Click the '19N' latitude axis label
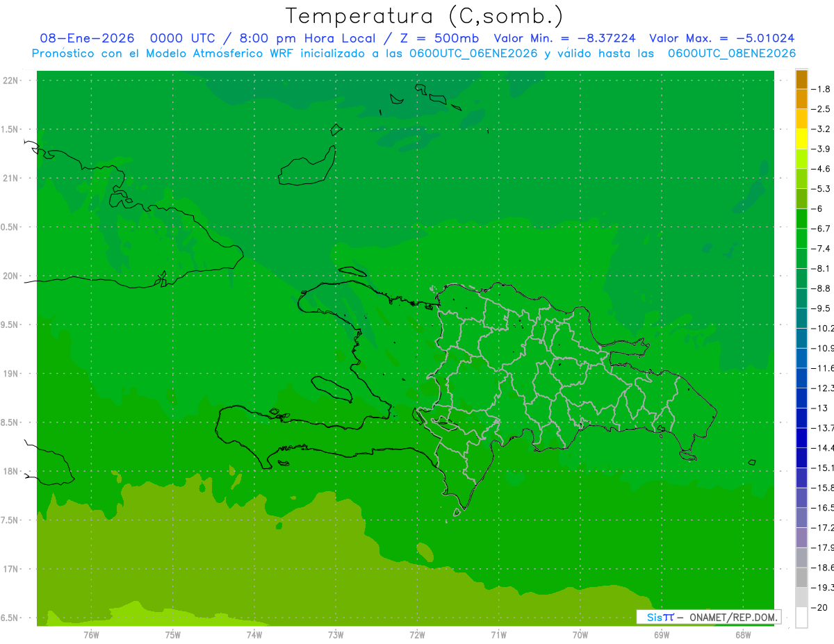Screen dimensions: 834x644 pos(10,374)
